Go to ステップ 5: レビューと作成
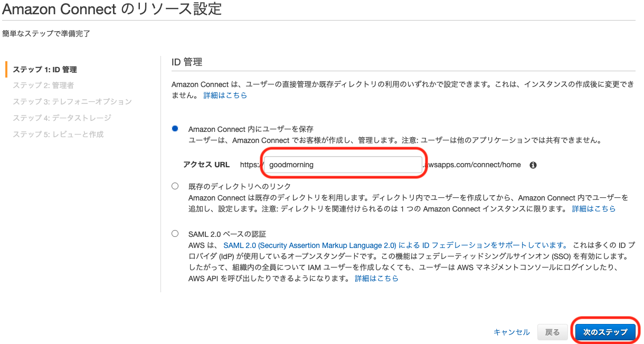The height and width of the screenshot is (344, 644). pyautogui.click(x=58, y=134)
